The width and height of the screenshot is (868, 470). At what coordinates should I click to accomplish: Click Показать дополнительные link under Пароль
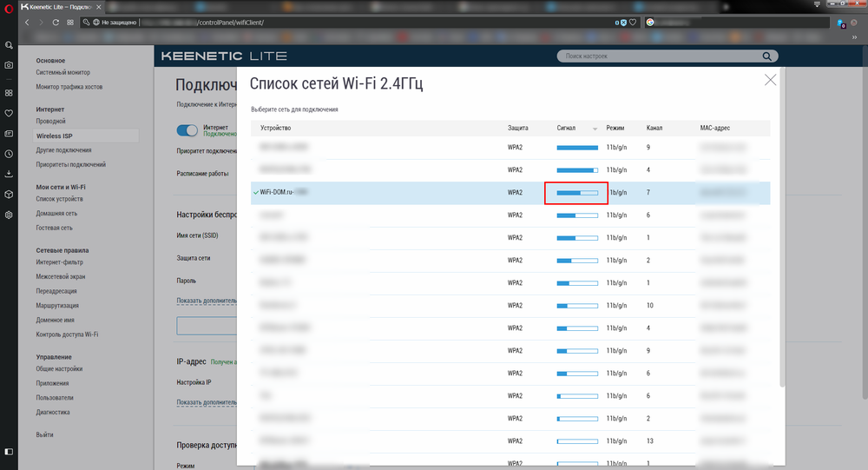point(207,301)
